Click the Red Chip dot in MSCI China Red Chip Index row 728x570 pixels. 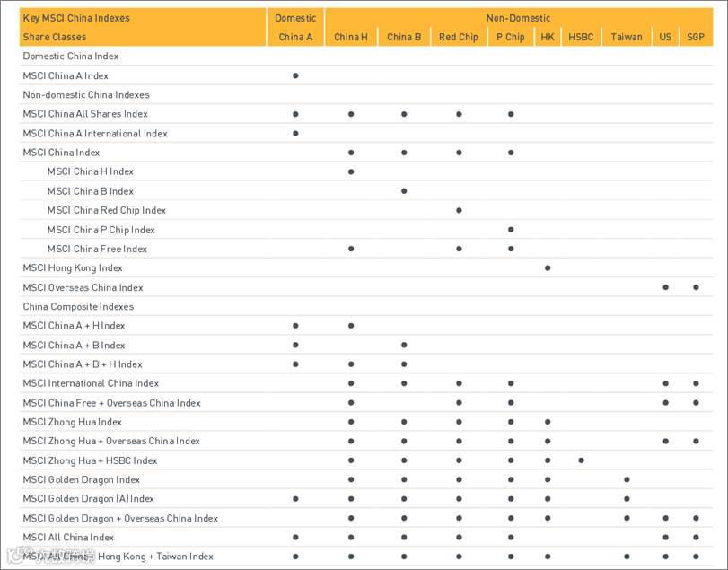(x=459, y=210)
